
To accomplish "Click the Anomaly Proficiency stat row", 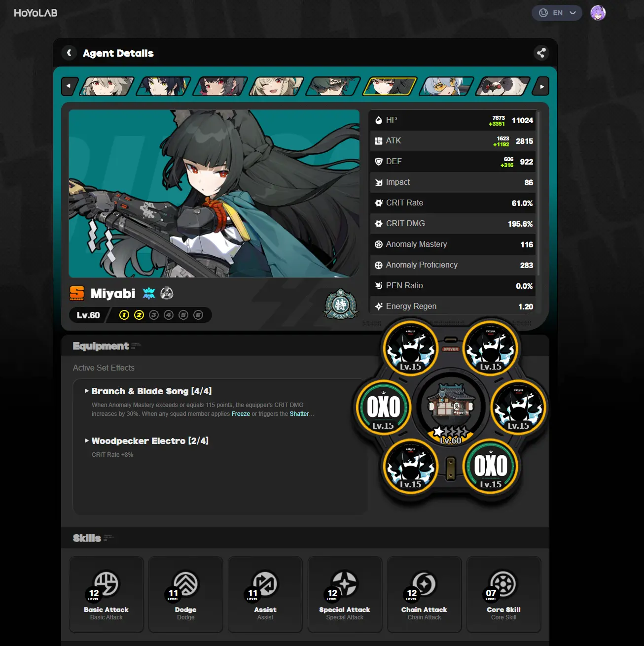I will click(x=453, y=265).
